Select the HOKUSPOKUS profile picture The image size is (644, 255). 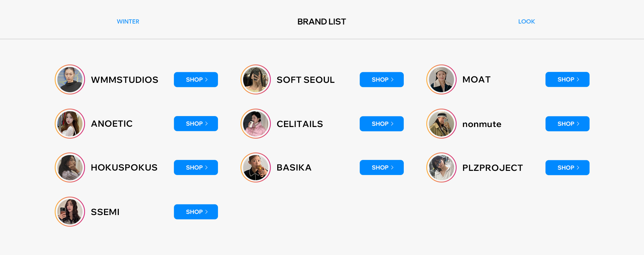[x=70, y=168]
